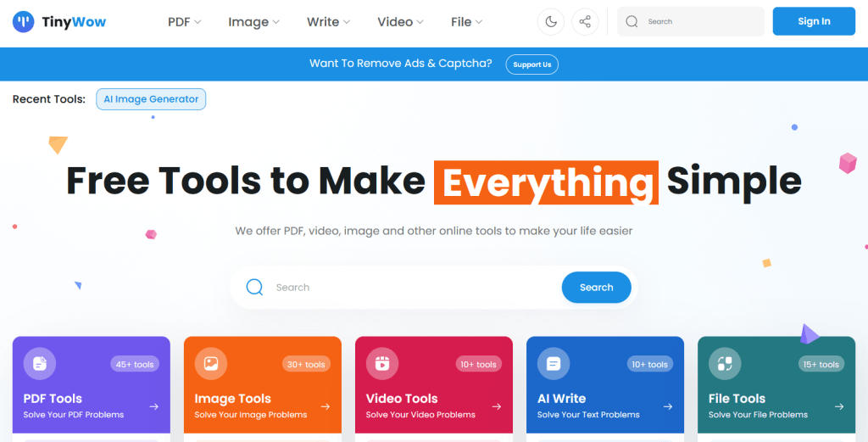Open the File navigation menu

tap(467, 22)
